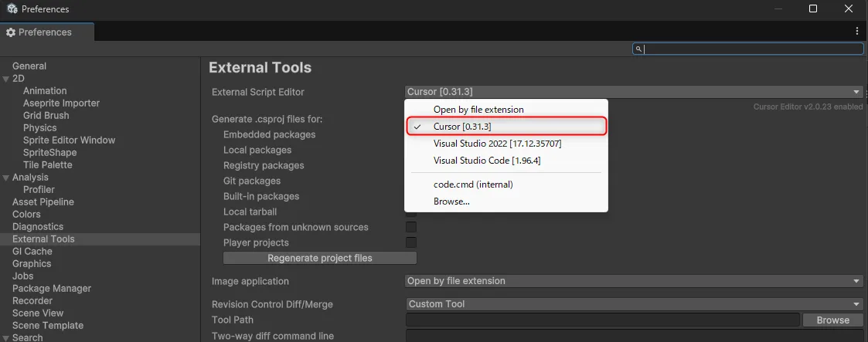The height and width of the screenshot is (342, 868).
Task: Expand the Search category
Action: coord(5,338)
